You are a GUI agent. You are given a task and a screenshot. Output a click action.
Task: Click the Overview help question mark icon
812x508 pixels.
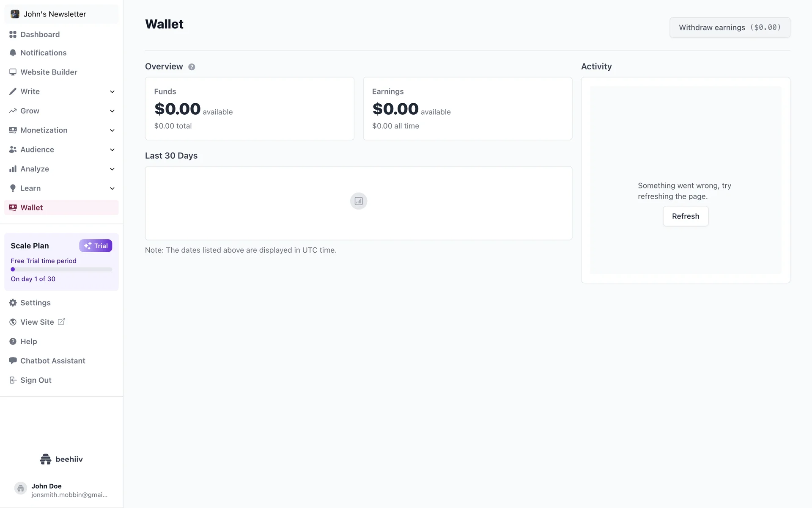(x=192, y=67)
